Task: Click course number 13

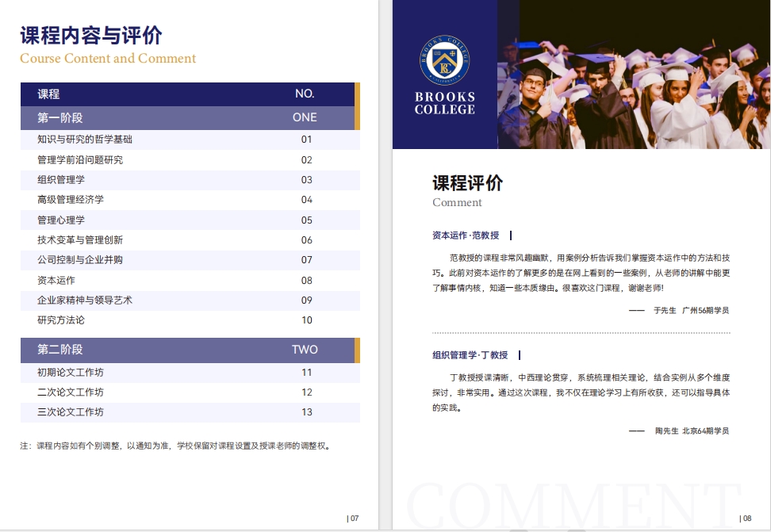Action: pos(306,412)
